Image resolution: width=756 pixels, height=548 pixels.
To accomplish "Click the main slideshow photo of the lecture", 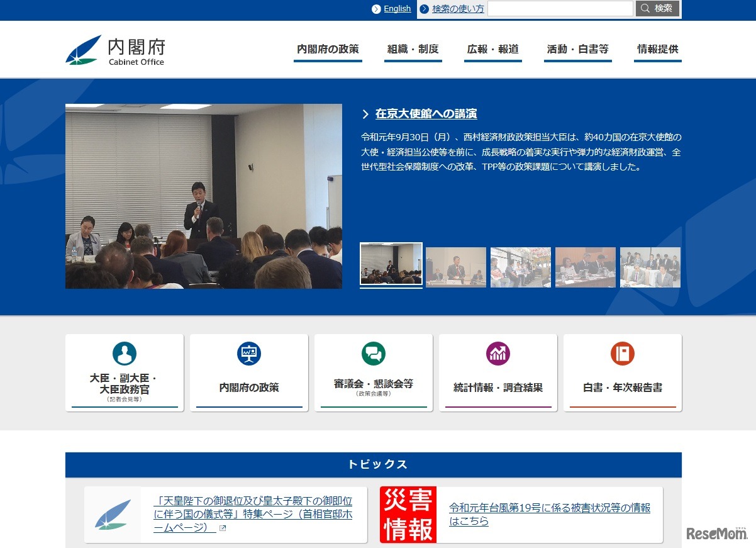I will click(x=204, y=196).
